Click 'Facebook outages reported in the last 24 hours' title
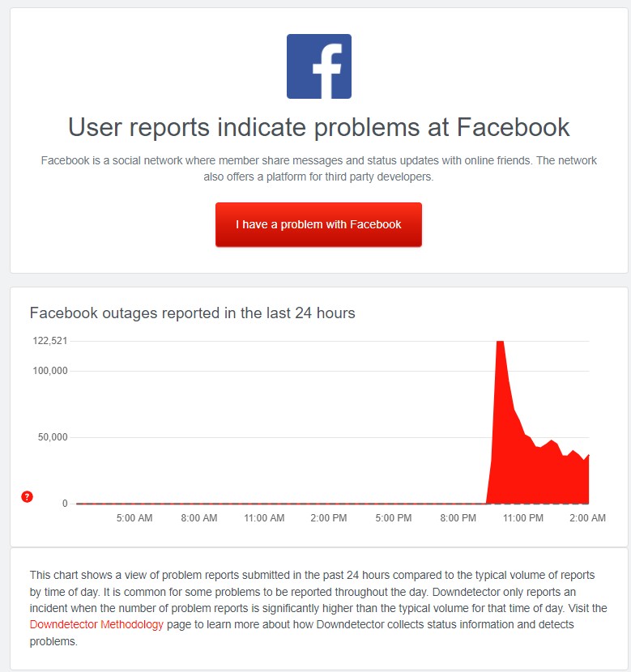The height and width of the screenshot is (672, 631). 193,313
